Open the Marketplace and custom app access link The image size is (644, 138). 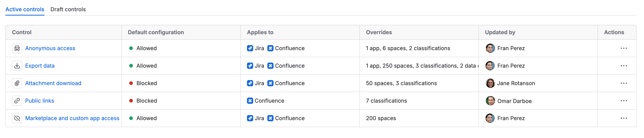click(72, 118)
